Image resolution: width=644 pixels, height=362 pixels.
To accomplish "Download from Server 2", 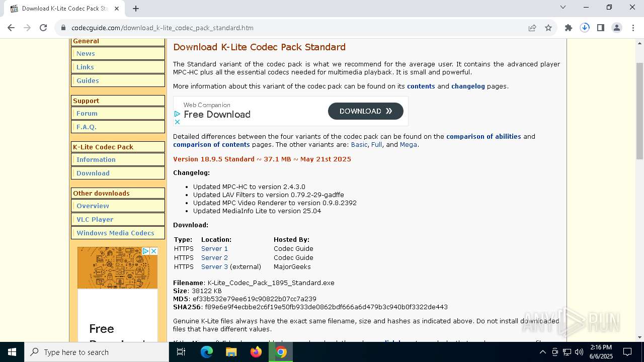I will pyautogui.click(x=214, y=258).
